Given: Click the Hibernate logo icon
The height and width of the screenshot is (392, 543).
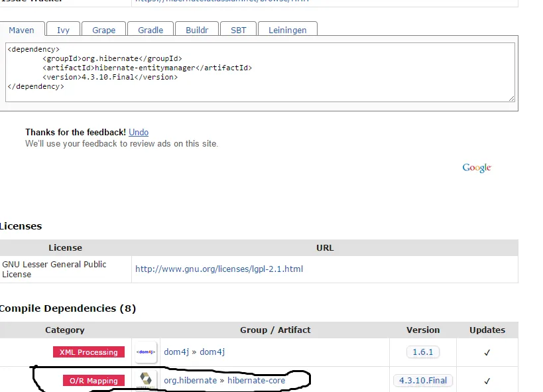Looking at the screenshot, I should 146,380.
